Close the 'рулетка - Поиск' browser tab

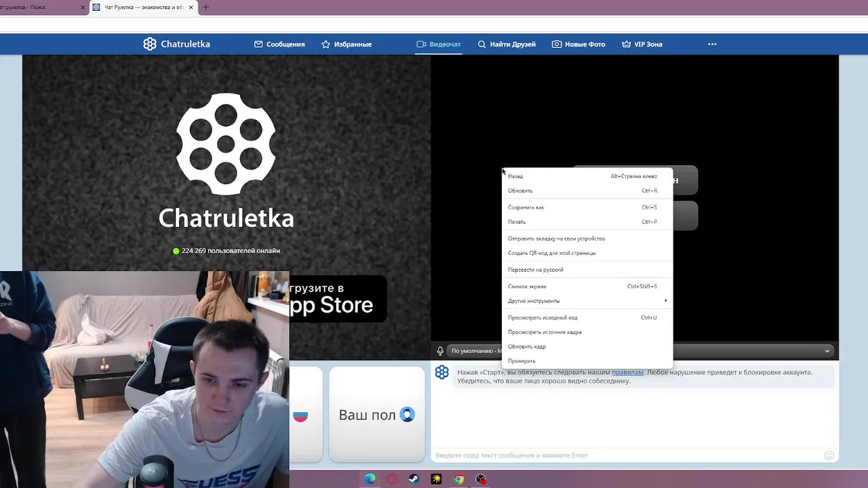point(83,7)
